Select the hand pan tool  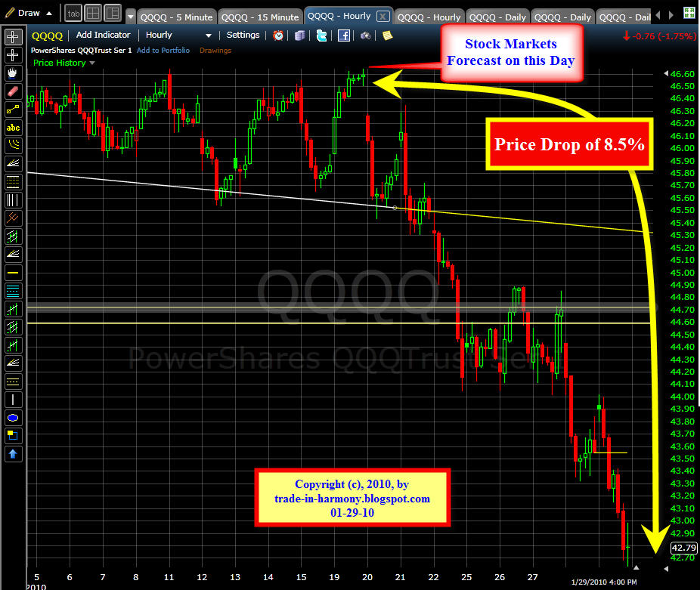pyautogui.click(x=13, y=73)
